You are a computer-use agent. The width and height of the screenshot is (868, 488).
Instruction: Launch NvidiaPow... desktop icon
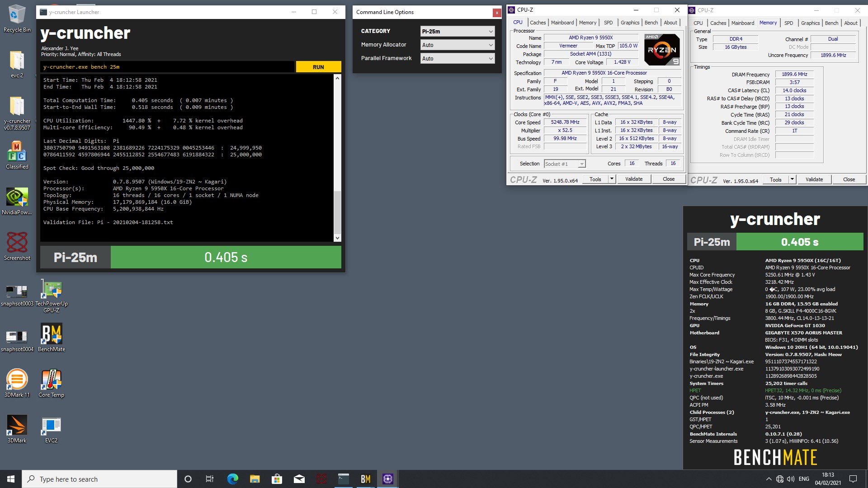tap(17, 201)
